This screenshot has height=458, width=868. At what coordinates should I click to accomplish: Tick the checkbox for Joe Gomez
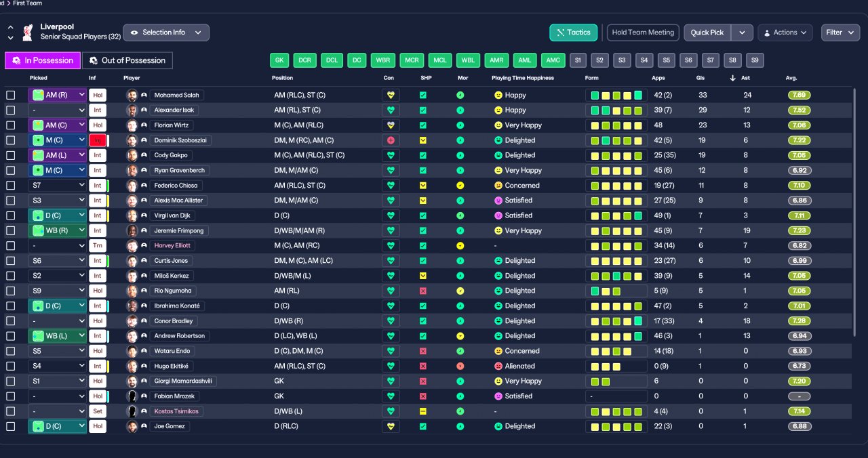pos(10,426)
